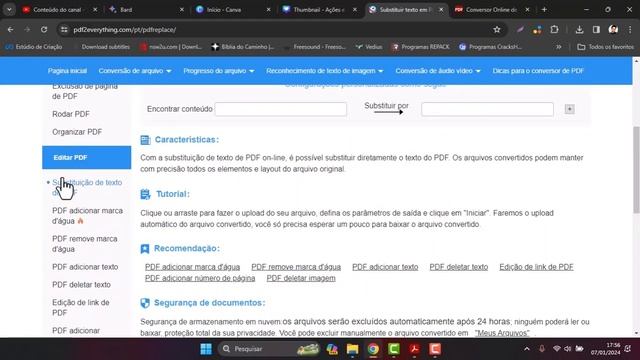Viewport: 640px width, 360px height.
Task: View site information icon in address bar
Action: pos(64,29)
